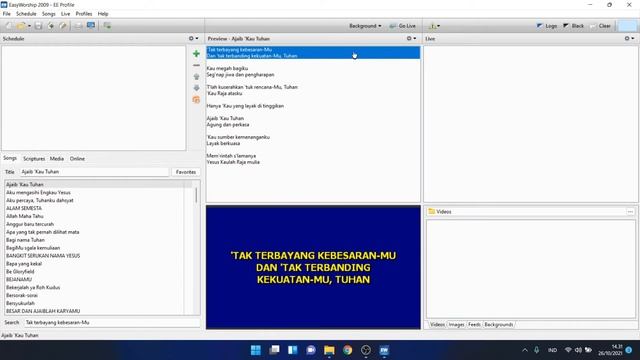Switch to the Backgrounds media tab

(498, 324)
